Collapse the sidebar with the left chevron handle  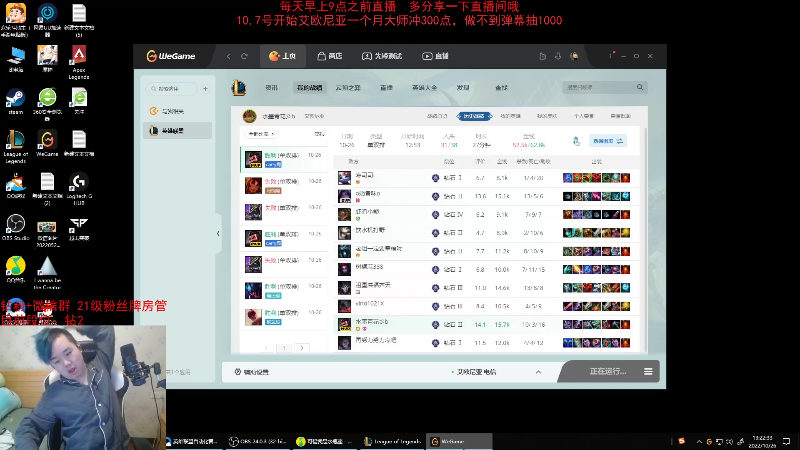click(x=218, y=234)
